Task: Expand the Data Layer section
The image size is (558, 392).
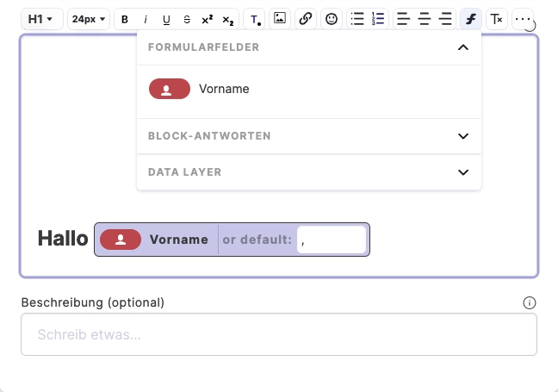Action: point(463,172)
